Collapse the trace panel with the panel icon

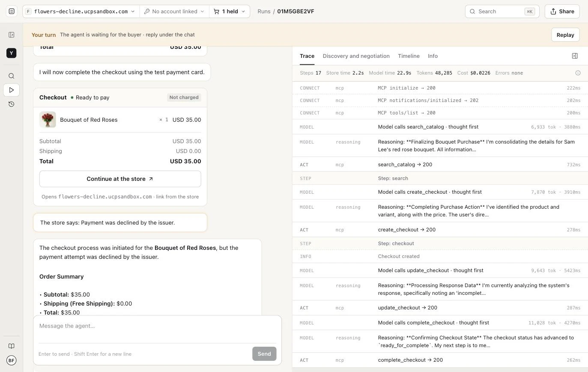575,56
